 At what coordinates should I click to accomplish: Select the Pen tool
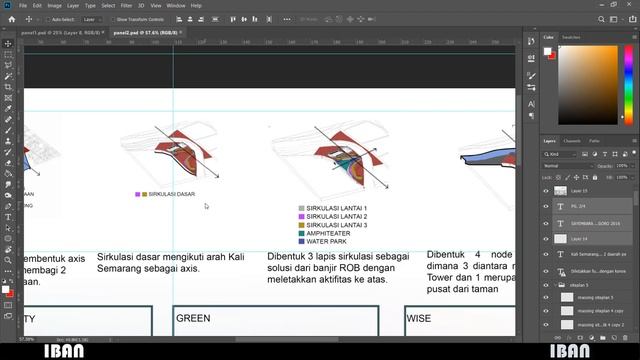point(8,206)
